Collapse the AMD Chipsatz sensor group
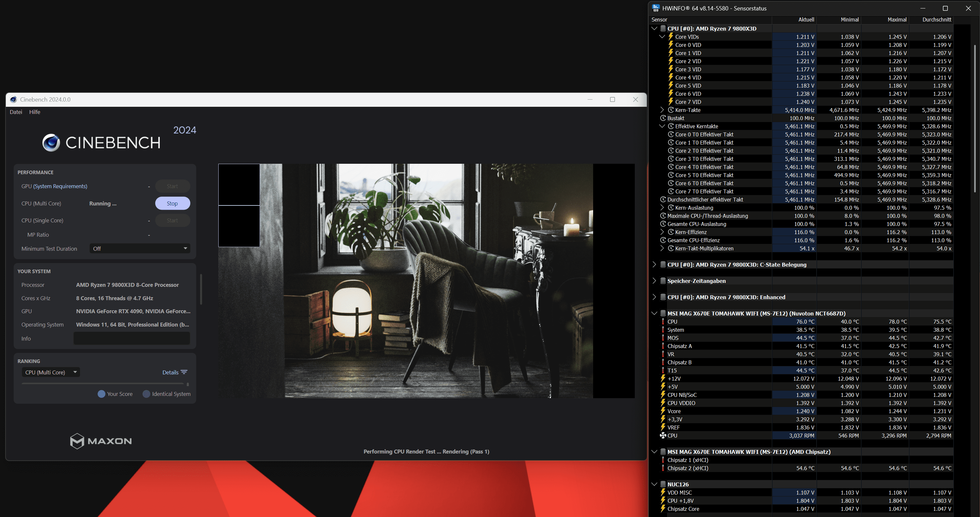Screen dimensions: 980x517 [x=654, y=452]
